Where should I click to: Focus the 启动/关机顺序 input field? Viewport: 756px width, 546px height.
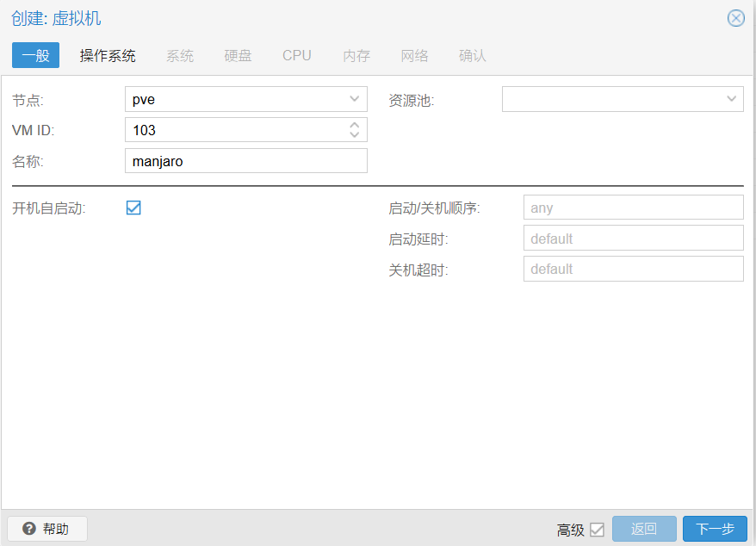tap(633, 208)
